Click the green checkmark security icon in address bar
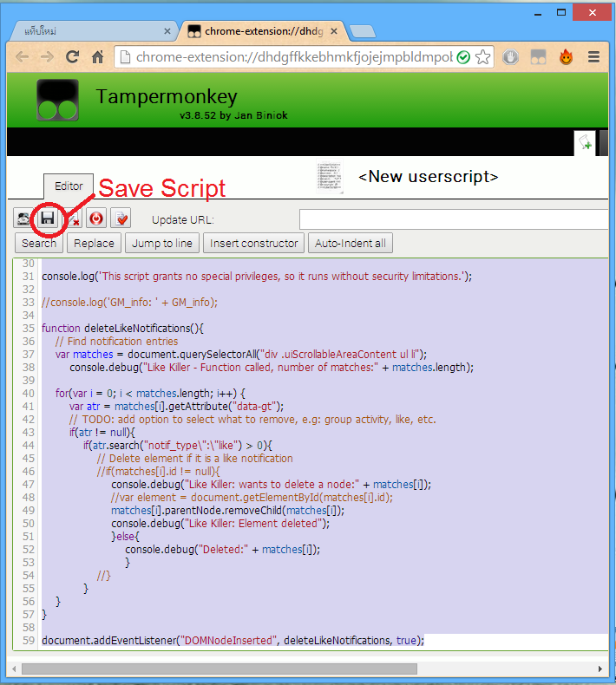This screenshot has width=616, height=685. 463,57
